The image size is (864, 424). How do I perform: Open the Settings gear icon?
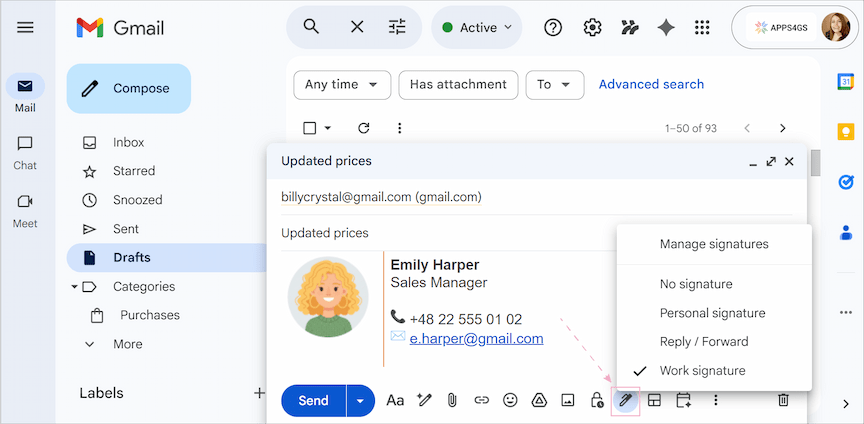tap(592, 28)
